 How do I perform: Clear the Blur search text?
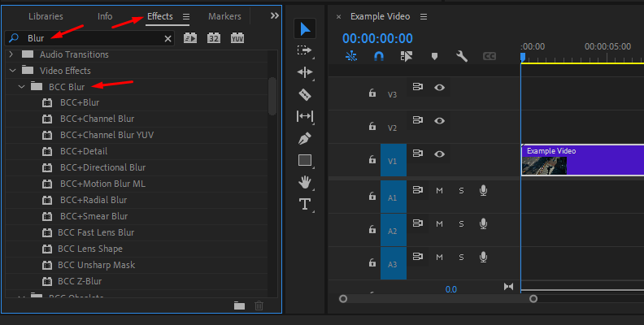168,38
